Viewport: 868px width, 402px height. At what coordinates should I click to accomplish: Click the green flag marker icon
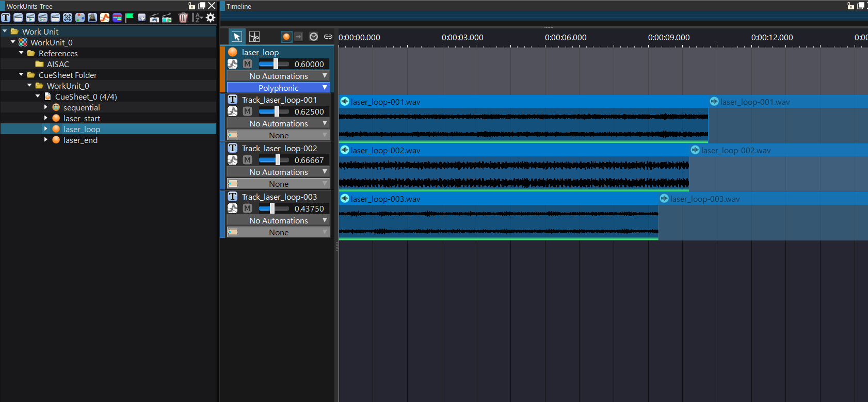(x=130, y=18)
